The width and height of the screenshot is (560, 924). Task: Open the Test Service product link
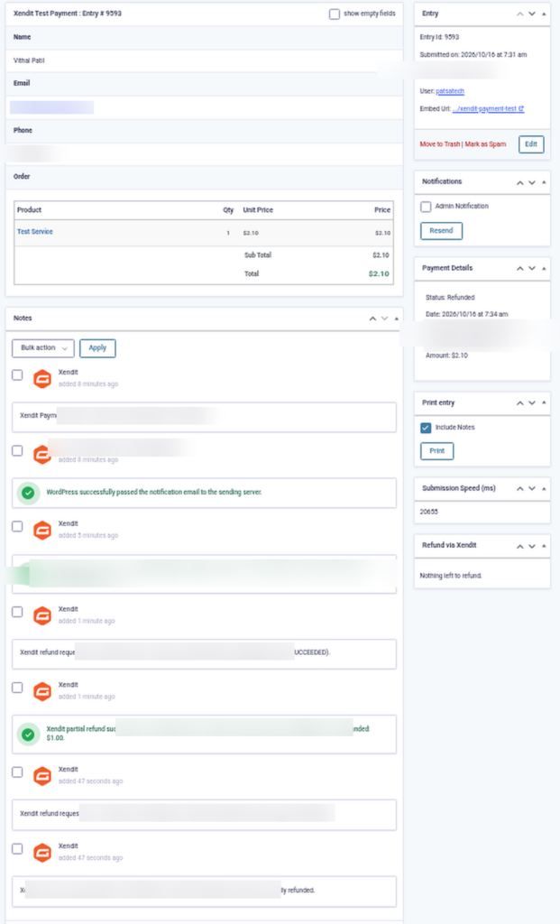click(x=35, y=232)
